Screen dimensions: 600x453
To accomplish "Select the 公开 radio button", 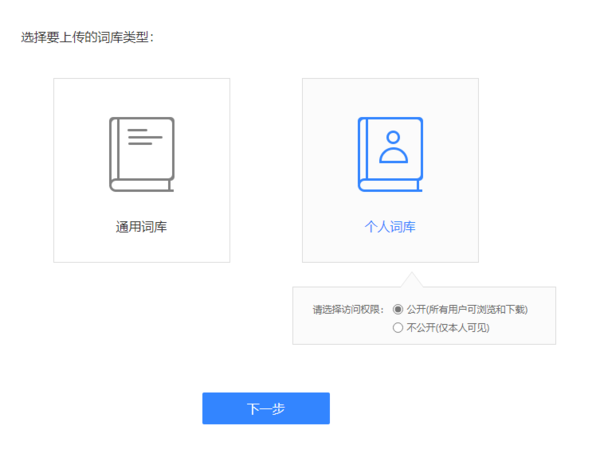I will click(398, 309).
